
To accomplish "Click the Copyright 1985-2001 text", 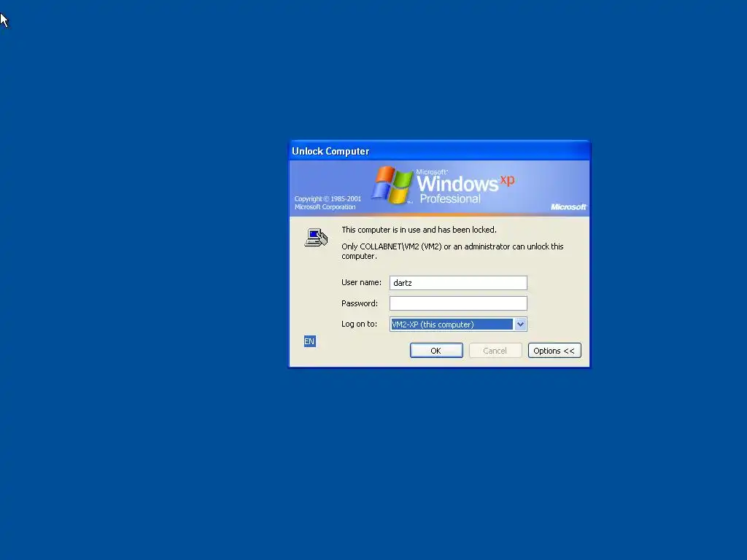I will click(328, 203).
